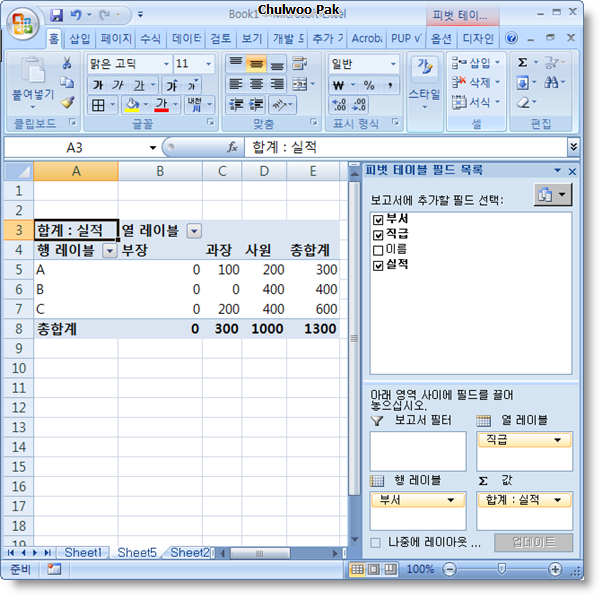Right-align cell text
This screenshot has width=600, height=596.
[x=277, y=84]
